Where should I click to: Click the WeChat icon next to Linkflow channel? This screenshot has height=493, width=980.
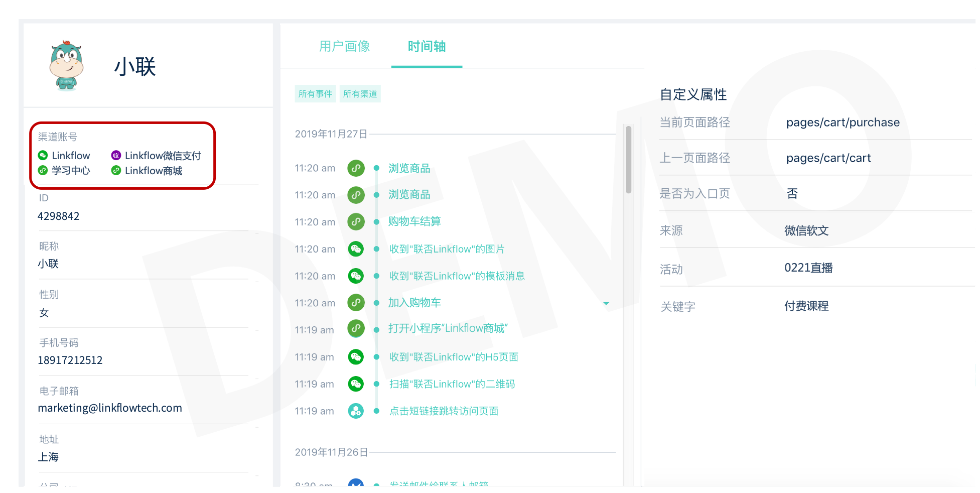tap(43, 156)
